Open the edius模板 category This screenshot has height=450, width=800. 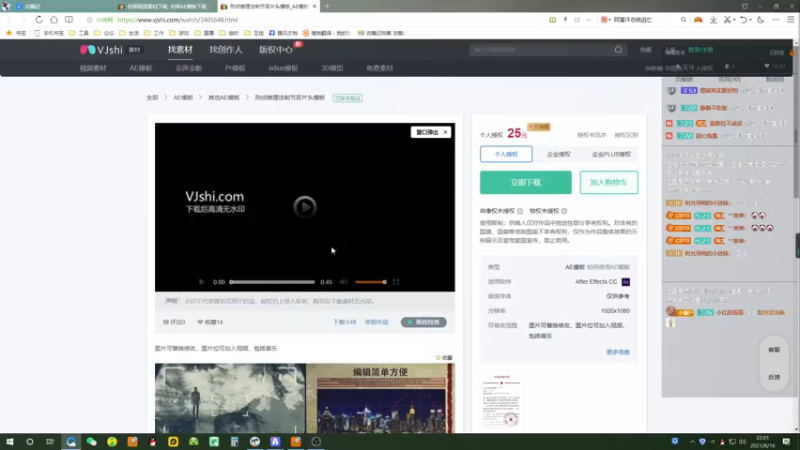point(283,68)
